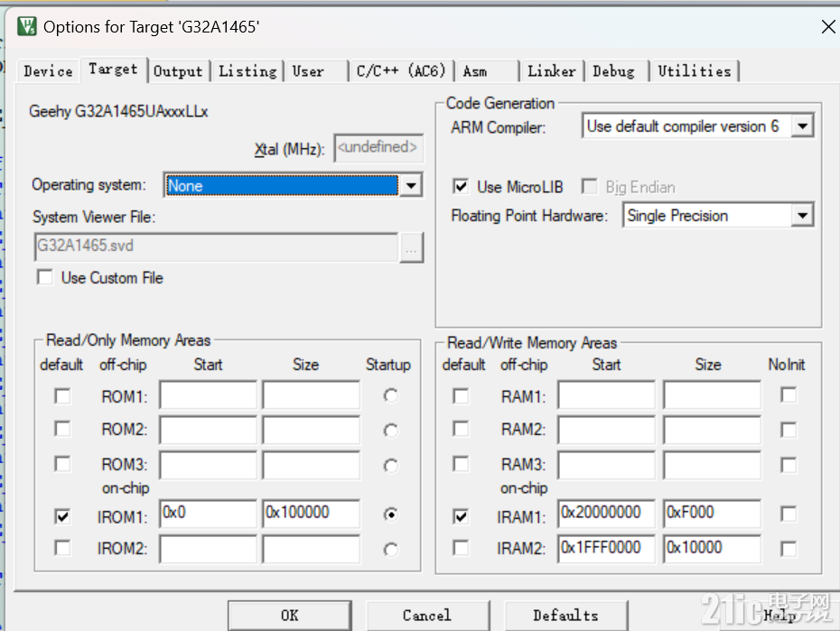Go to the Listing tab
The width and height of the screenshot is (840, 631).
click(247, 70)
